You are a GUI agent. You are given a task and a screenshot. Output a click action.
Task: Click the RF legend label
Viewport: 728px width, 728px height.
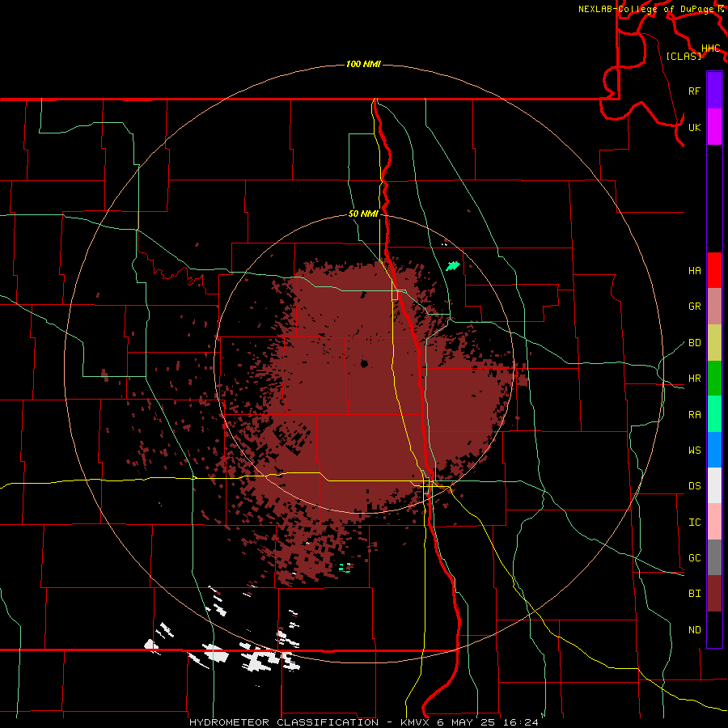pyautogui.click(x=694, y=91)
